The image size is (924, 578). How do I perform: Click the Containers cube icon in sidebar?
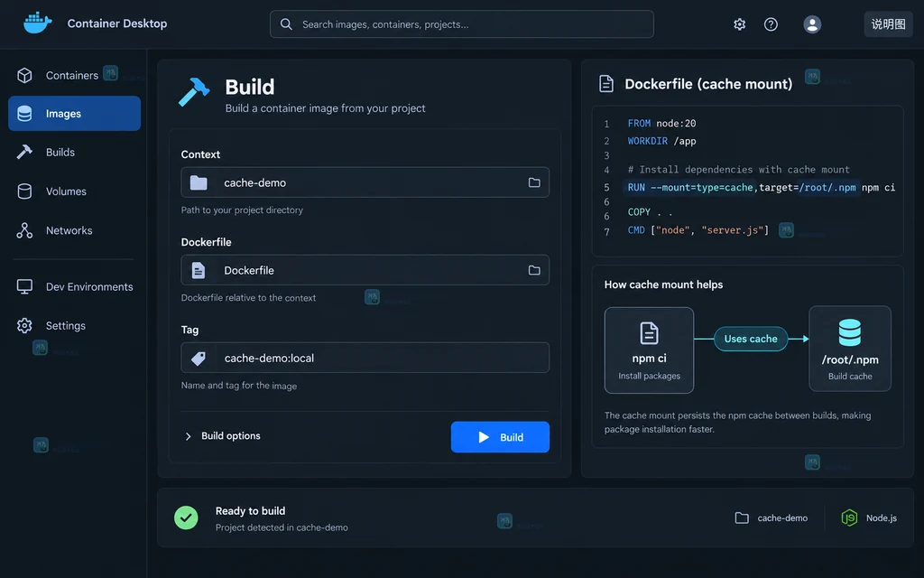click(24, 75)
